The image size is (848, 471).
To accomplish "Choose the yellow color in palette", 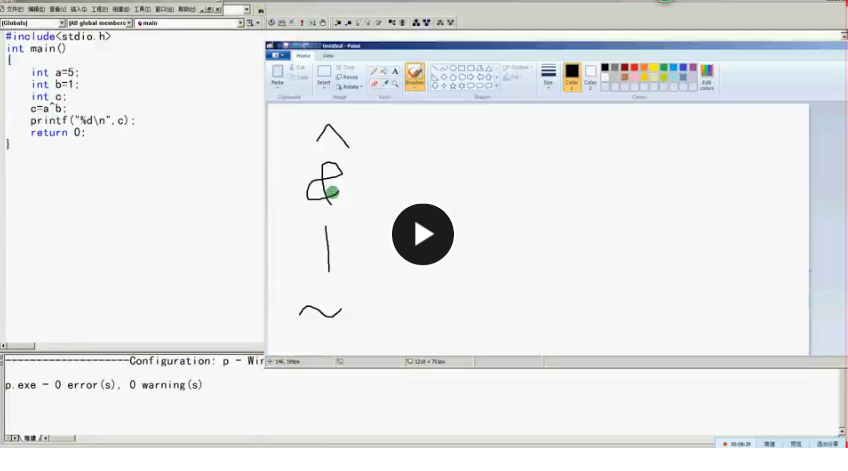I will [654, 68].
